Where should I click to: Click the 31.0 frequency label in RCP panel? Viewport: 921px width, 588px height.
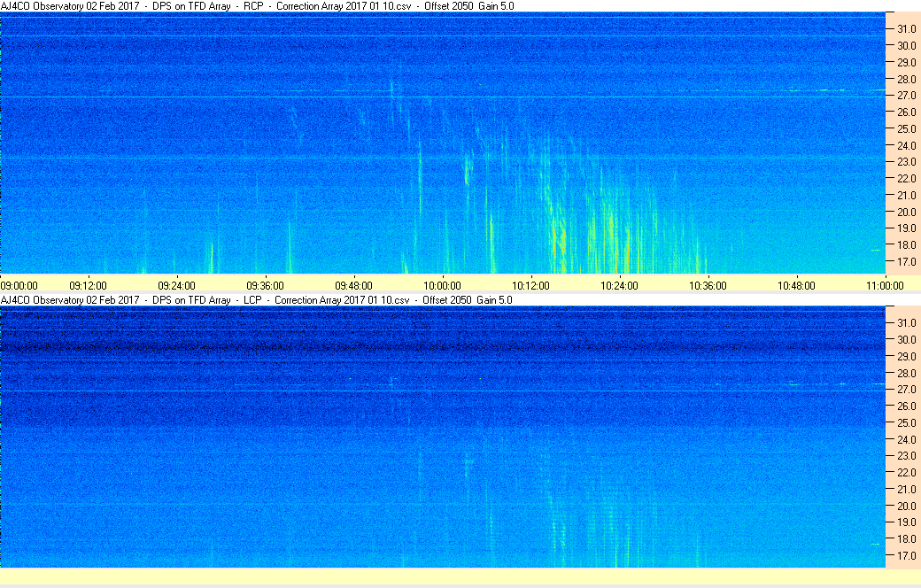click(903, 29)
